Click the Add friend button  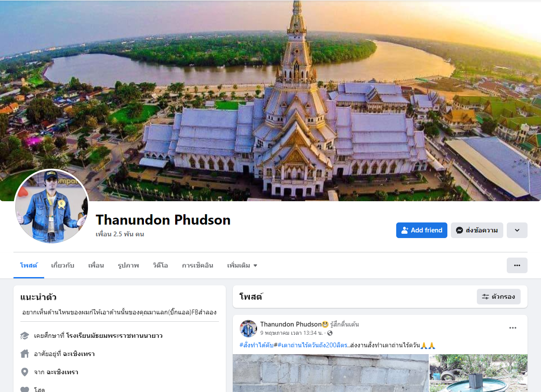tap(421, 230)
